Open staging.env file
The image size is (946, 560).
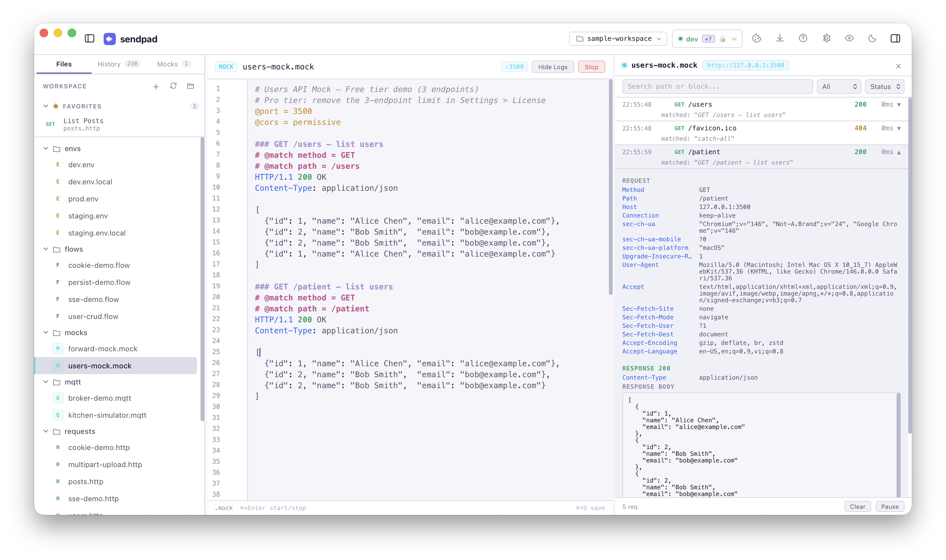pyautogui.click(x=88, y=215)
